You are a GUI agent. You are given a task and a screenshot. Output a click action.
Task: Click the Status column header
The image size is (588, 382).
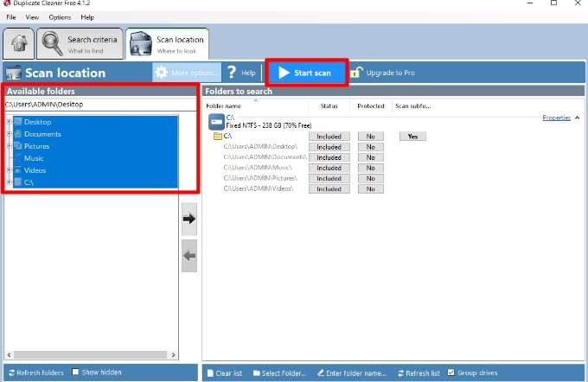pos(329,106)
